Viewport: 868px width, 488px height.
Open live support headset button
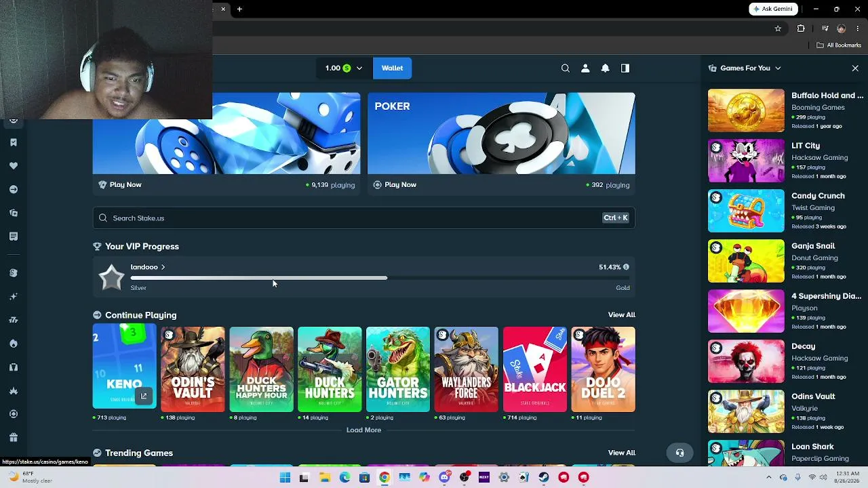click(680, 453)
